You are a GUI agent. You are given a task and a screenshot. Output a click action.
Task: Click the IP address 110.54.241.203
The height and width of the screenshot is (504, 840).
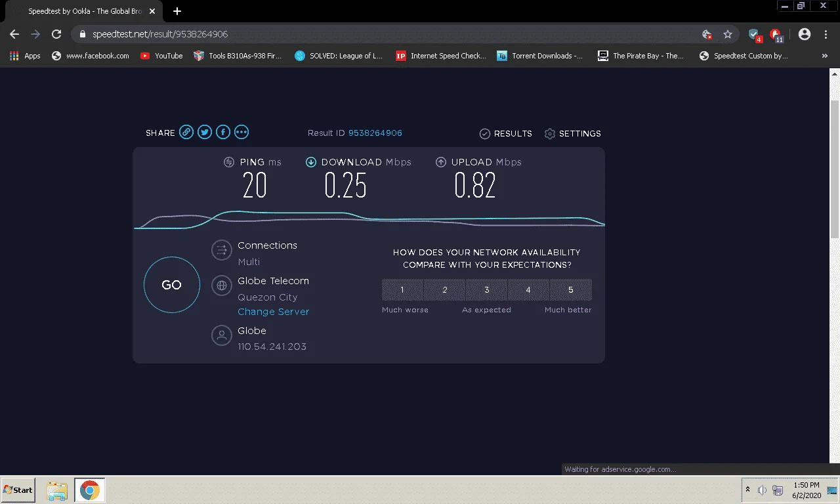pos(272,346)
